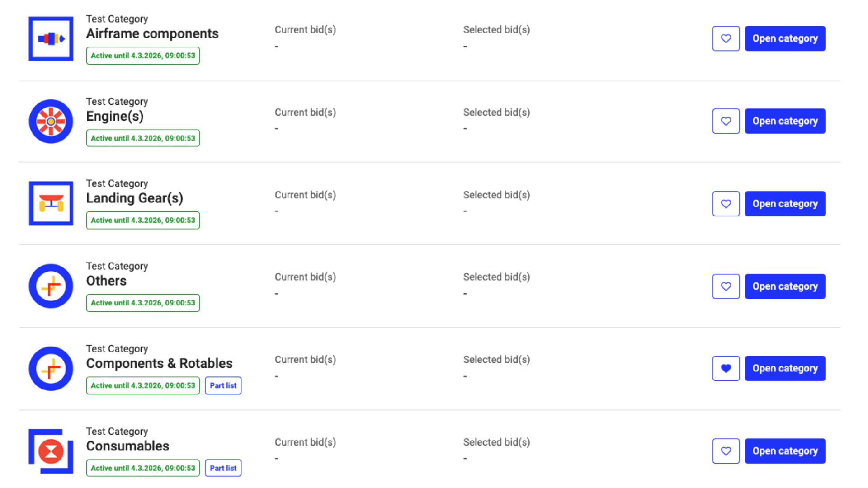Toggle the heart for Landing Gear(s)
This screenshot has width=868, height=488.
[x=726, y=204]
